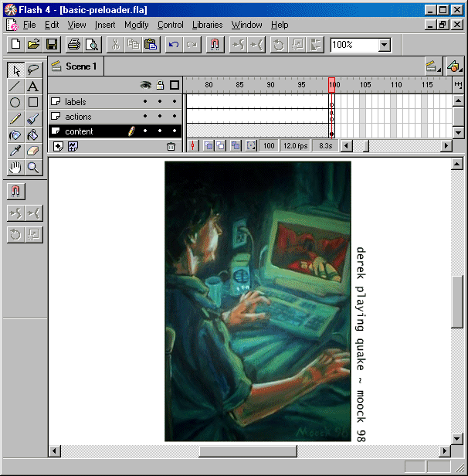Click the Redo toolbar icon
Viewport: 468px width, 476px height.
tap(192, 45)
